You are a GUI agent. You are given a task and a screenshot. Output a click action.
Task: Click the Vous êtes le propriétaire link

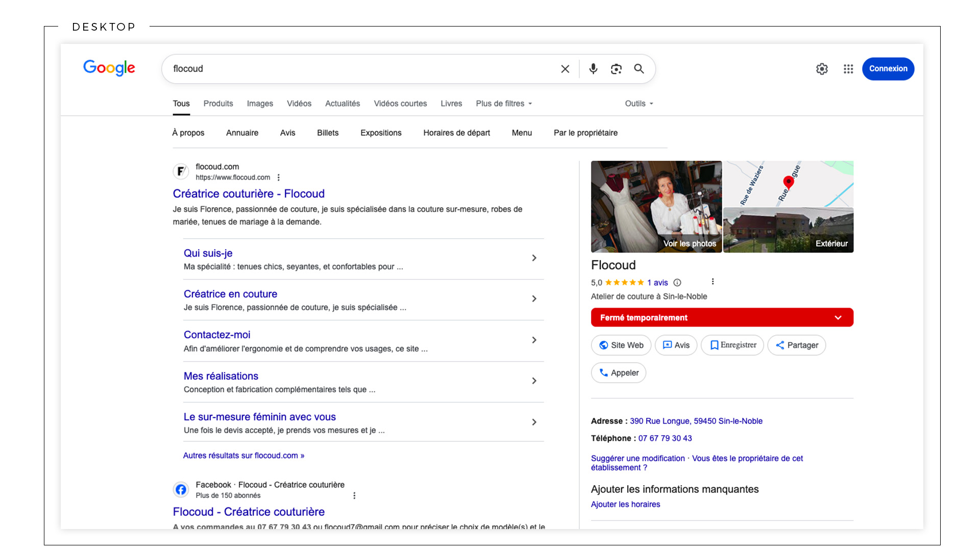coord(747,458)
